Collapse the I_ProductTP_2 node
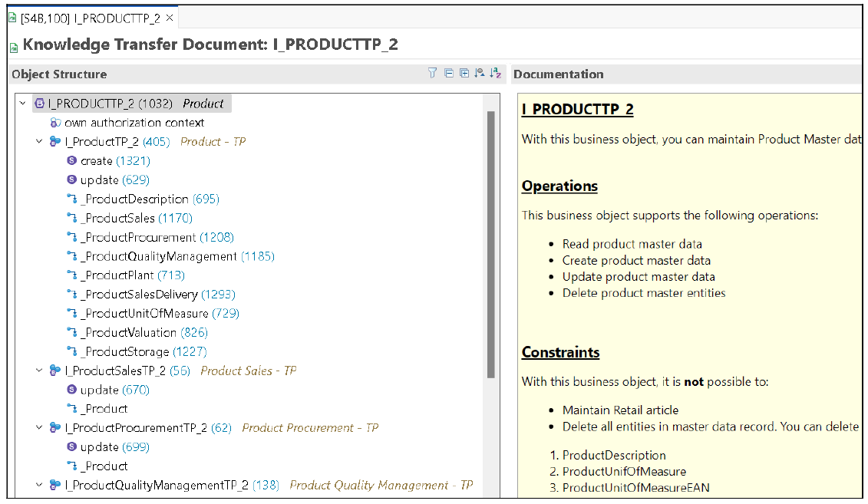 click(39, 141)
